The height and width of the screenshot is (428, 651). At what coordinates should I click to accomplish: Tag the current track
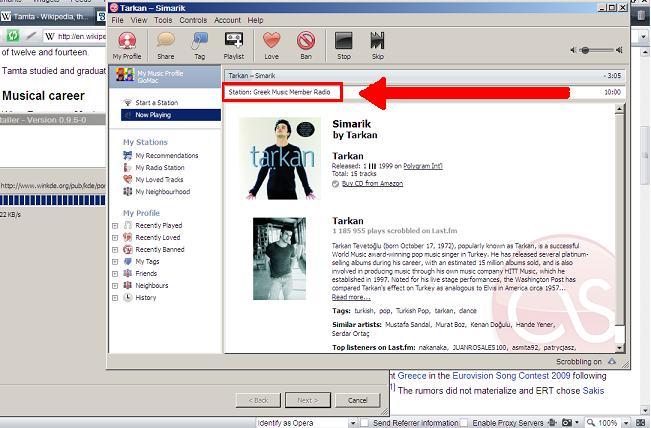coord(200,46)
